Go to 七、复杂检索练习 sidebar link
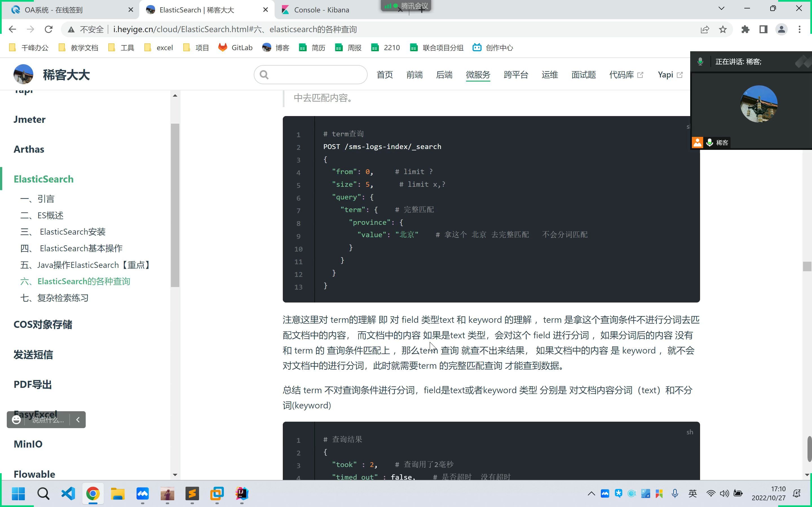The height and width of the screenshot is (507, 812). 54,298
